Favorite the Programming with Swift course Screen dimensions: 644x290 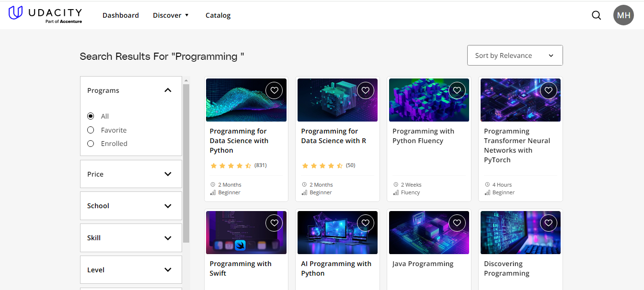point(274,223)
